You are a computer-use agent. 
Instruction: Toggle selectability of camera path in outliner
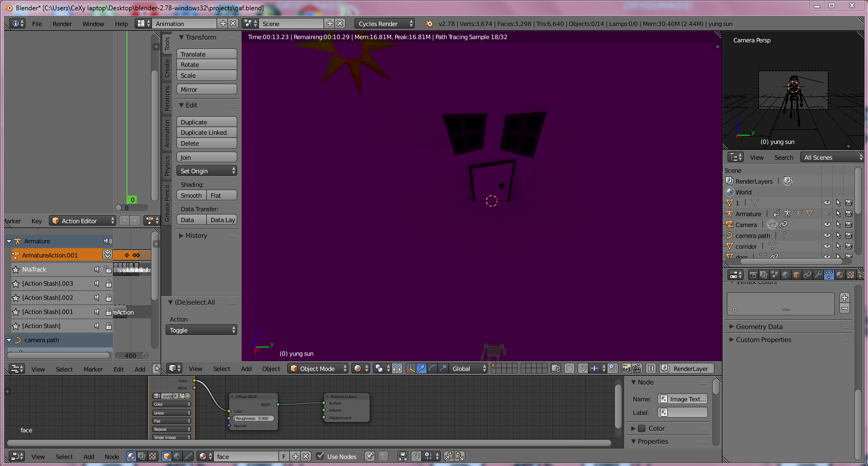pyautogui.click(x=838, y=235)
